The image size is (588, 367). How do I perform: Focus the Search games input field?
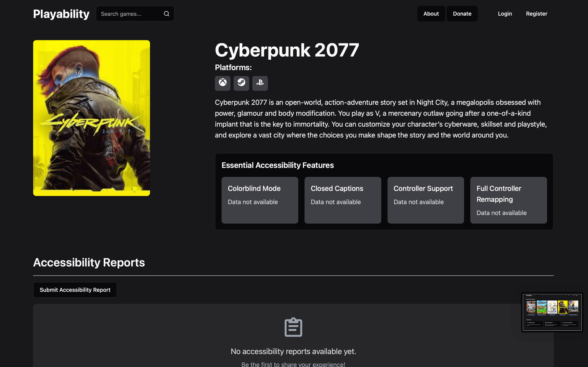coord(135,14)
